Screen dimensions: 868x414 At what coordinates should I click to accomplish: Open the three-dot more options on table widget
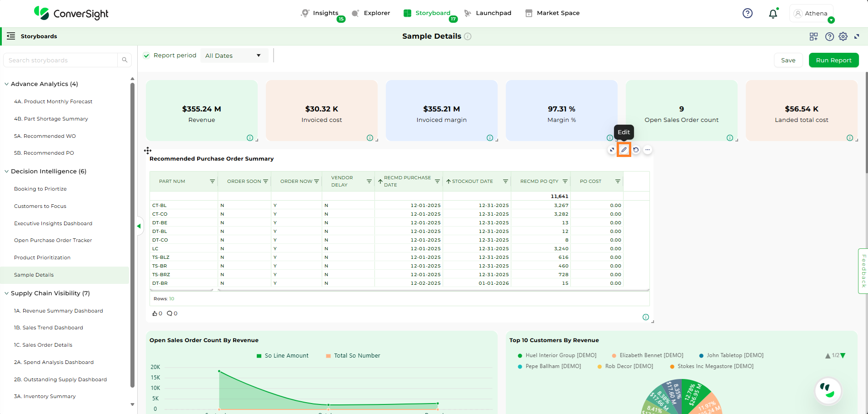coord(648,150)
